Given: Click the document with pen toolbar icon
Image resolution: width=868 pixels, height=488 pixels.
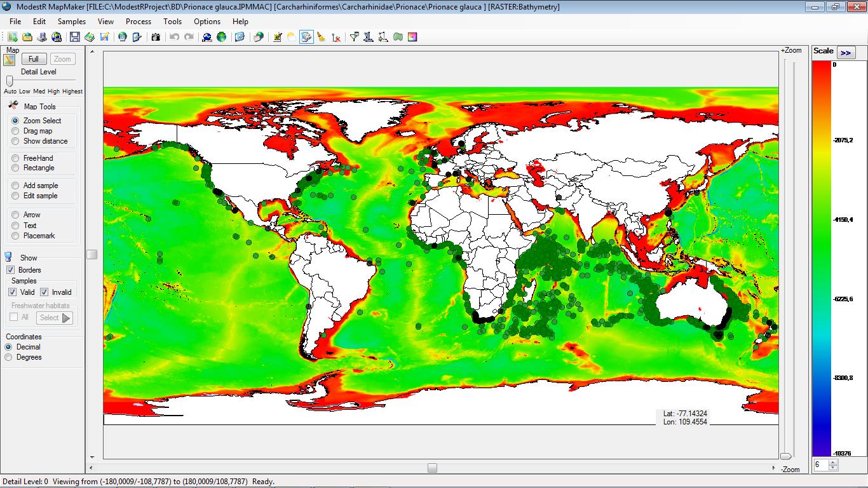Looking at the screenshot, I should click(137, 37).
